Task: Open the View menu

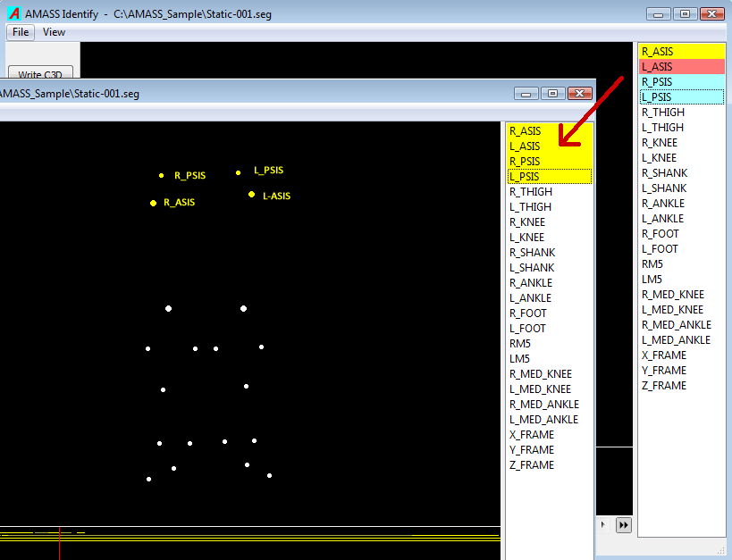Action: [54, 32]
